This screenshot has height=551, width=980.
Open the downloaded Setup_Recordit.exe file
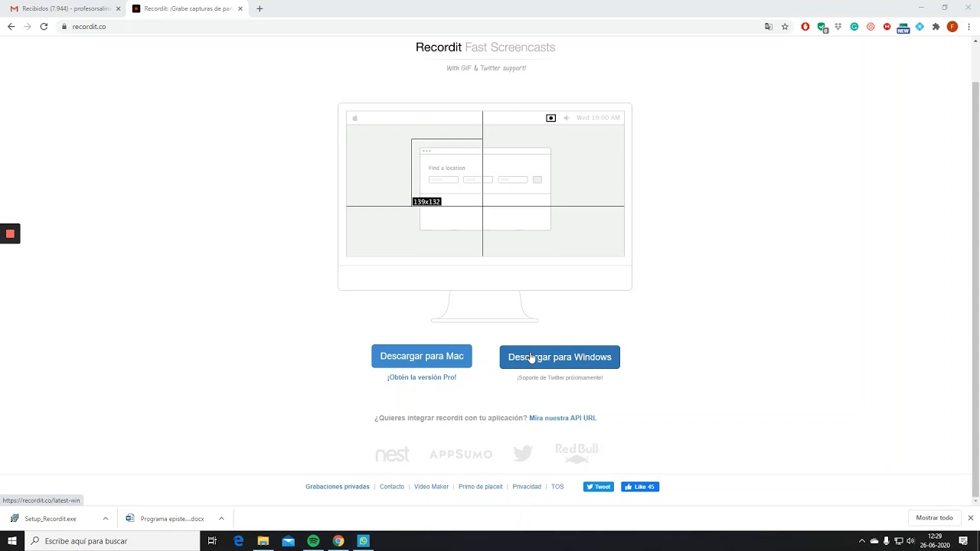tap(51, 519)
